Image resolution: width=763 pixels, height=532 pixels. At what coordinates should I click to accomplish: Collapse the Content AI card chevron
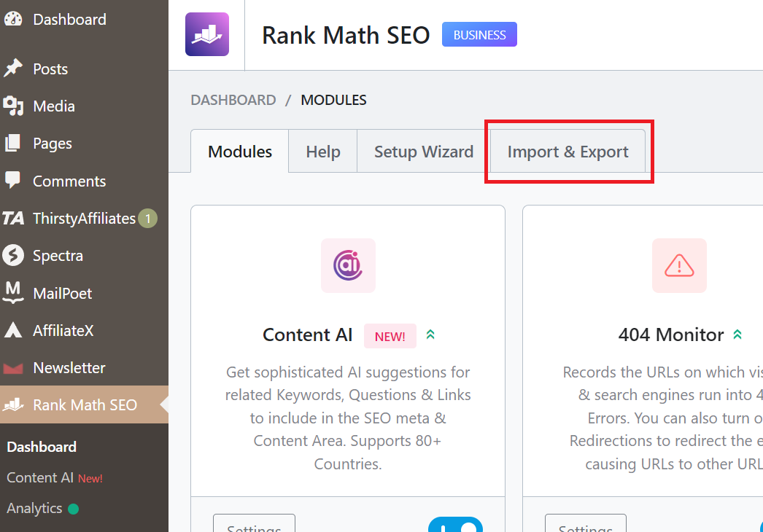(x=430, y=334)
